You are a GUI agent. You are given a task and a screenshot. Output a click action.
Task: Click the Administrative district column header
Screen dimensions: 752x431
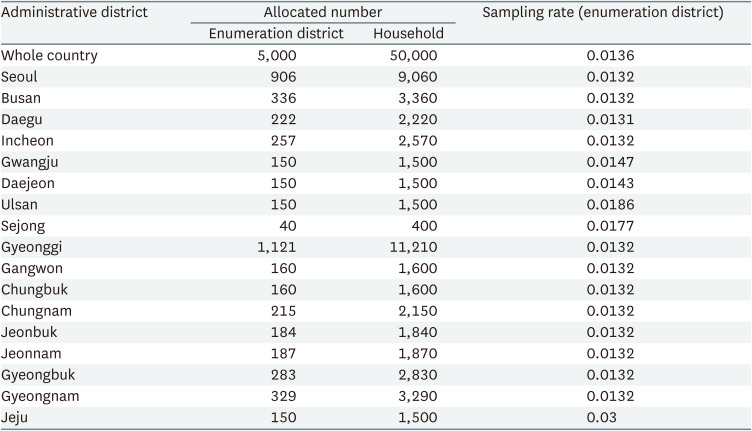click(75, 13)
